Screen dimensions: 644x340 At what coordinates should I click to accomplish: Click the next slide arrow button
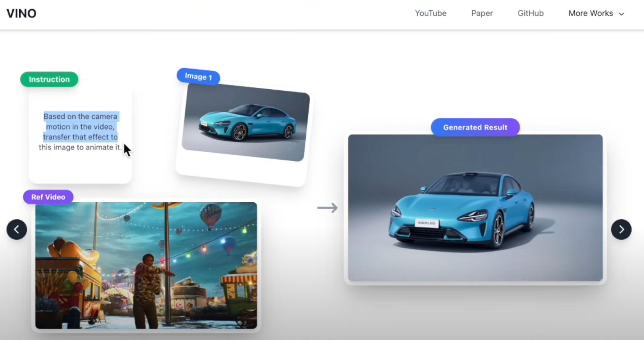pyautogui.click(x=621, y=229)
